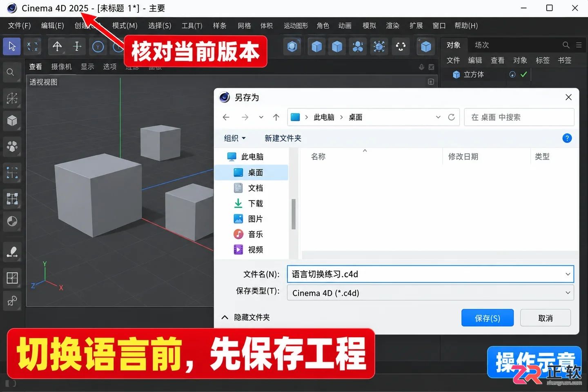Screen dimensions: 588x392
Task: Click the Y axis lock circle icon
Action: click(98, 47)
